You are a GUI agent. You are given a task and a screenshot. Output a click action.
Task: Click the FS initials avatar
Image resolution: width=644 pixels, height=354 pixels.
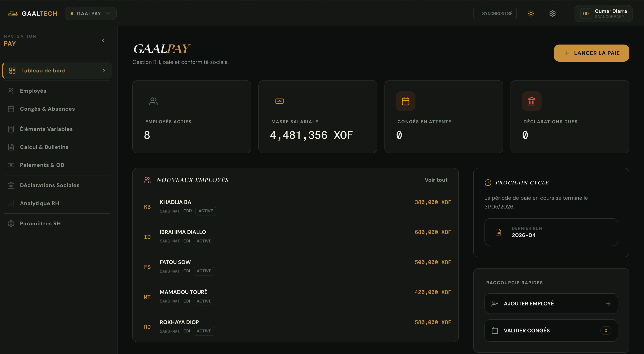pos(147,267)
